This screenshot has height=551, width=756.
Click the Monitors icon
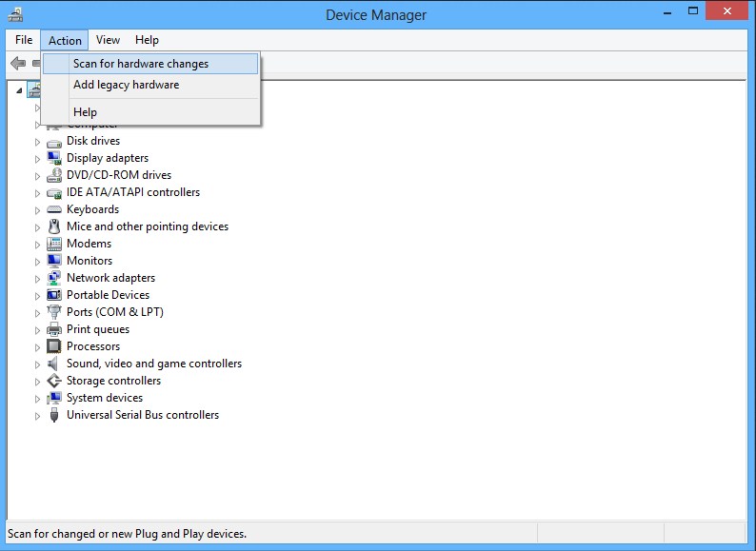54,261
